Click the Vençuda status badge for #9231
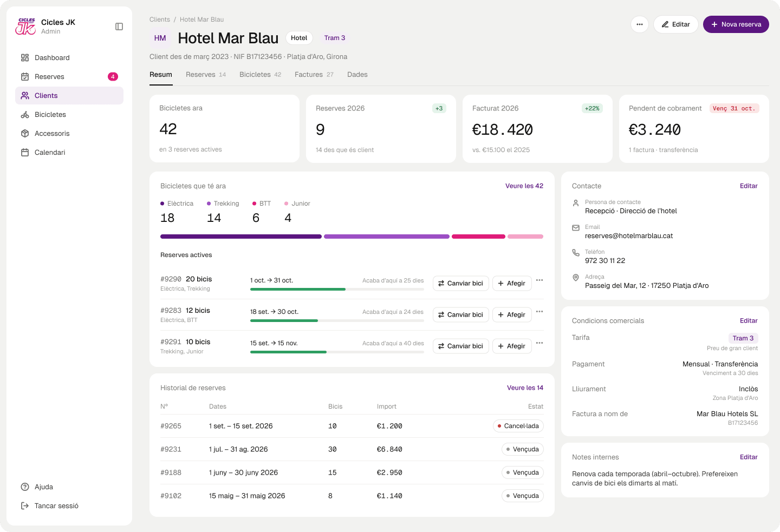780x532 pixels. 523,450
